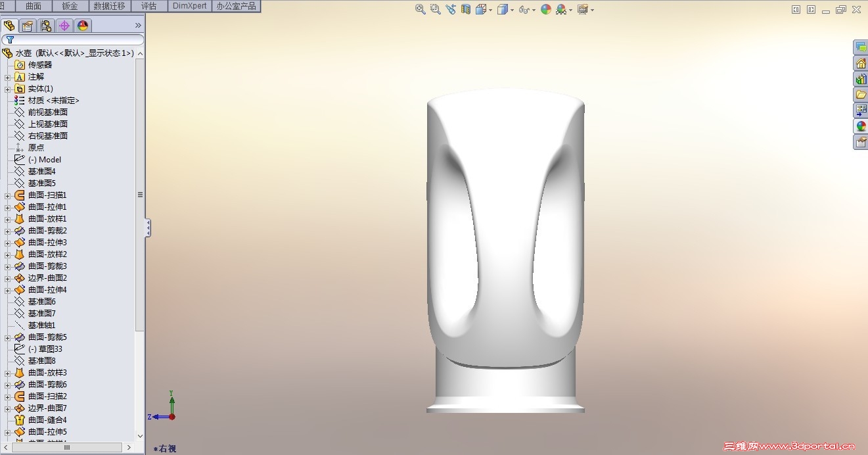This screenshot has height=455, width=868.
Task: Click the tile left window button
Action: (796, 9)
